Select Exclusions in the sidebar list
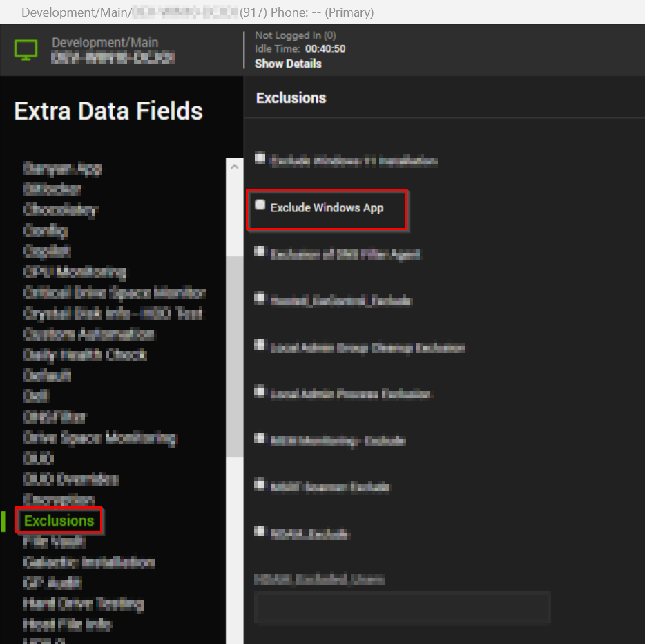The image size is (645, 644). 59,520
